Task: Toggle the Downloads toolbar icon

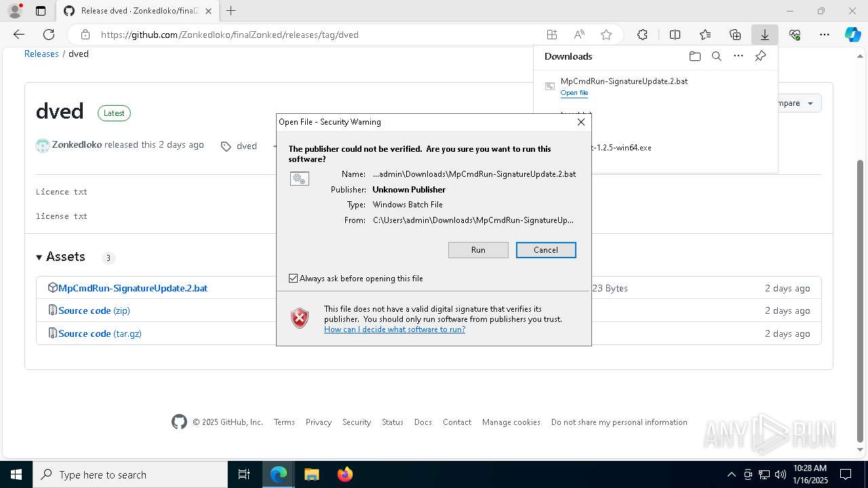Action: point(765,35)
